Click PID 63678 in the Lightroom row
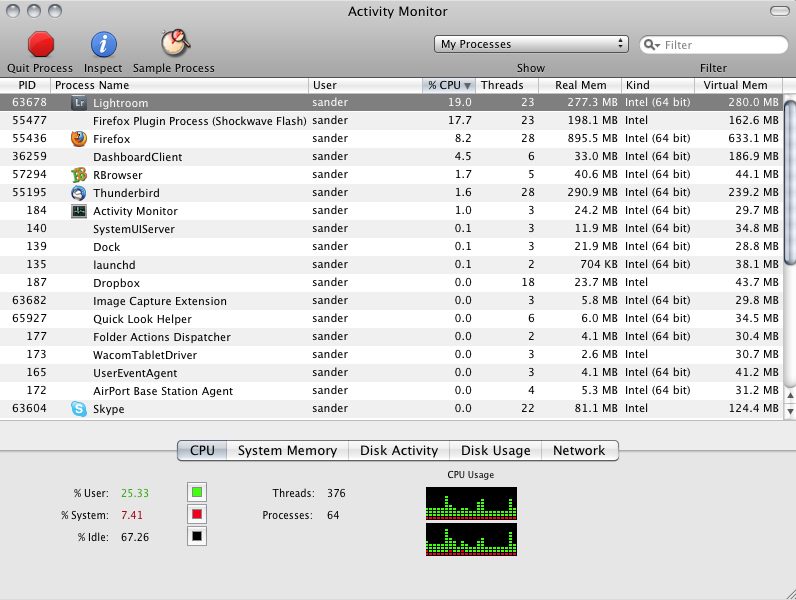Image resolution: width=796 pixels, height=600 pixels. 29,103
